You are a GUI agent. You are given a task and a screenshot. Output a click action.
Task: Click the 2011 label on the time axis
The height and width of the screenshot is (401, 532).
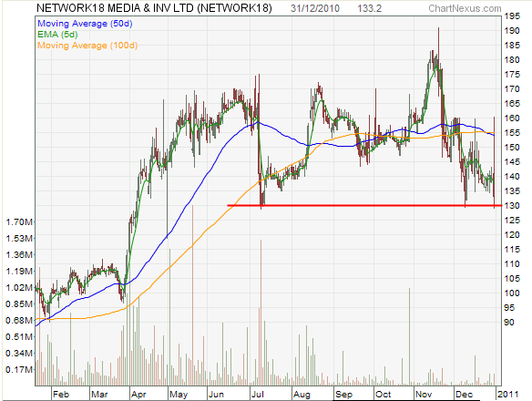(x=507, y=395)
